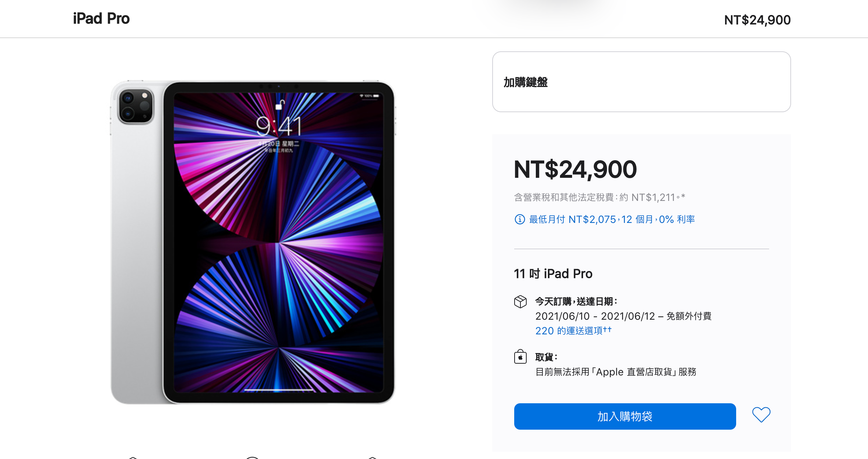The image size is (868, 459).
Task: Click the Apple bag pickup icon
Action: [x=520, y=357]
